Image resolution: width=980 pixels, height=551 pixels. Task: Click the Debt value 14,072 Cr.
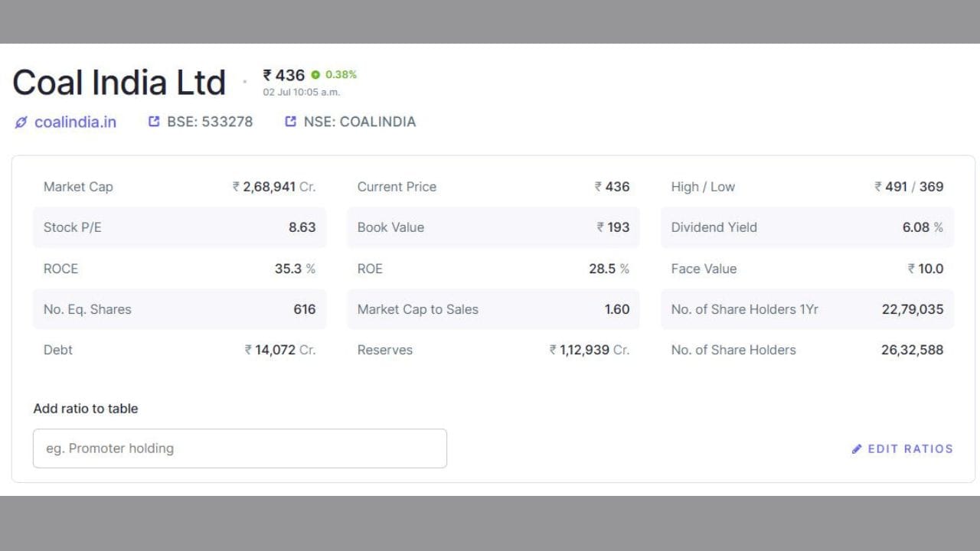280,350
